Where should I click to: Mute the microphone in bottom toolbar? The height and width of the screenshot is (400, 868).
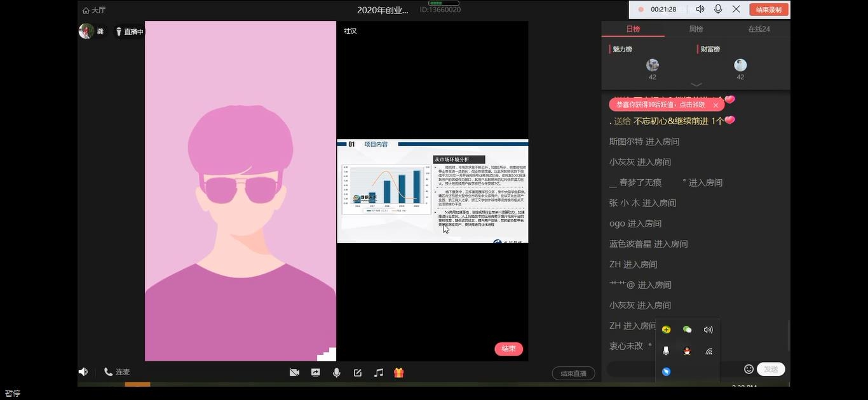pyautogui.click(x=337, y=373)
